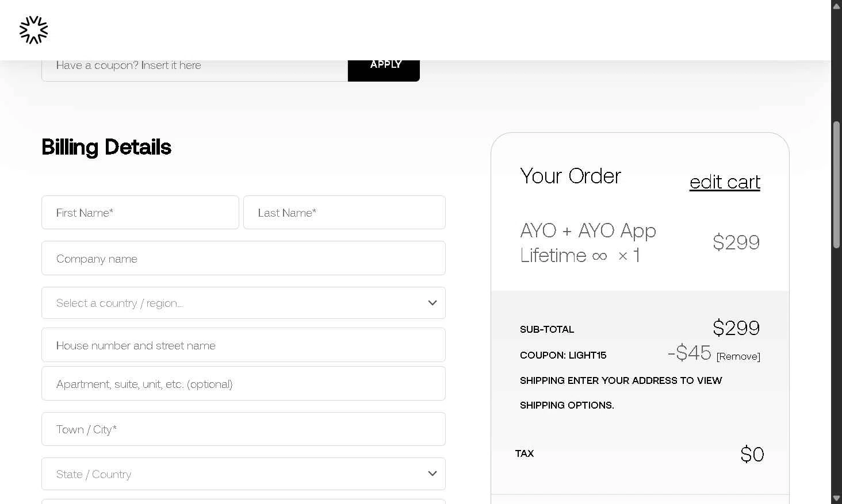This screenshot has width=842, height=504.
Task: Click the vertical scrollbar thumb
Action: pos(837,184)
